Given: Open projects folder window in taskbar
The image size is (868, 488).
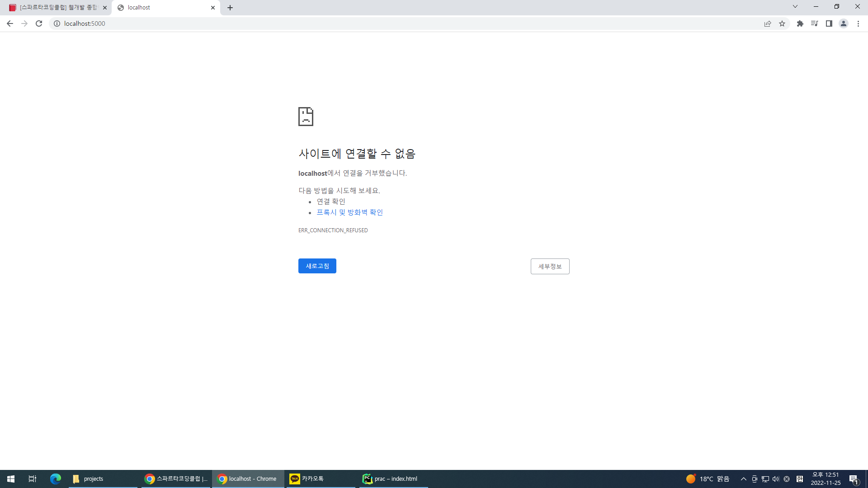Looking at the screenshot, I should 103,479.
